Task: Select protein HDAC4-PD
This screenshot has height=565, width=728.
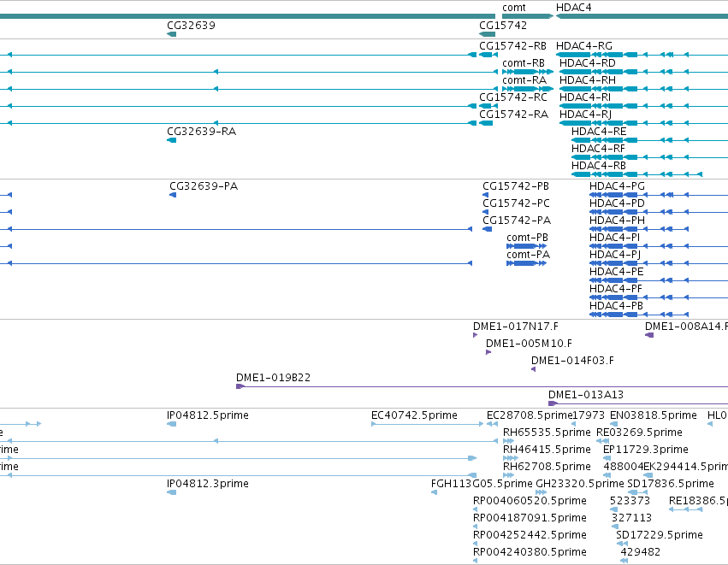Action: pos(617,203)
